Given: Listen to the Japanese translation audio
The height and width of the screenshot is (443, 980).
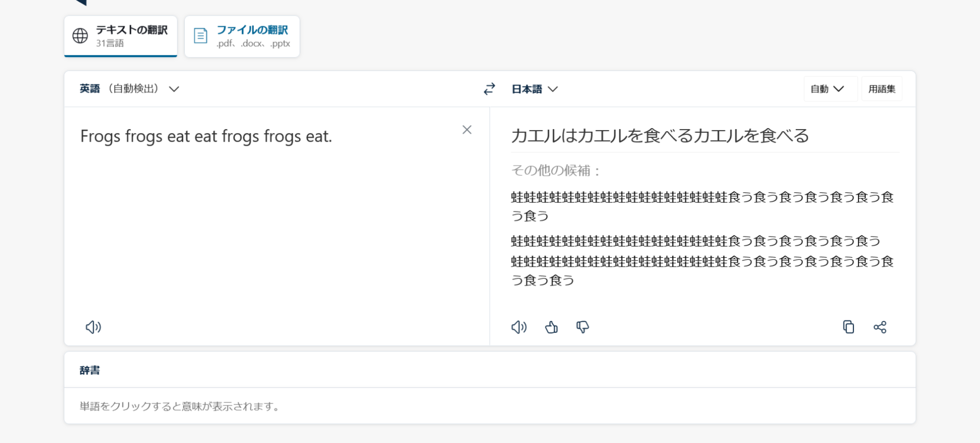Looking at the screenshot, I should (519, 327).
